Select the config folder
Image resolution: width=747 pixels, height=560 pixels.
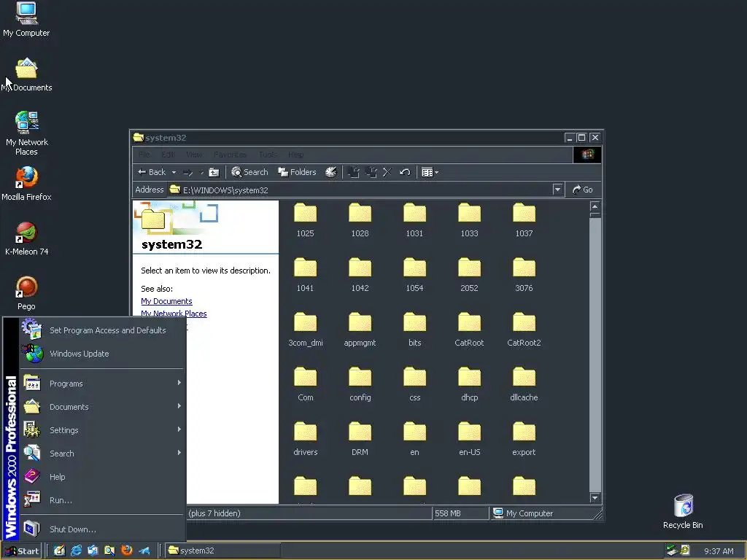pos(360,384)
